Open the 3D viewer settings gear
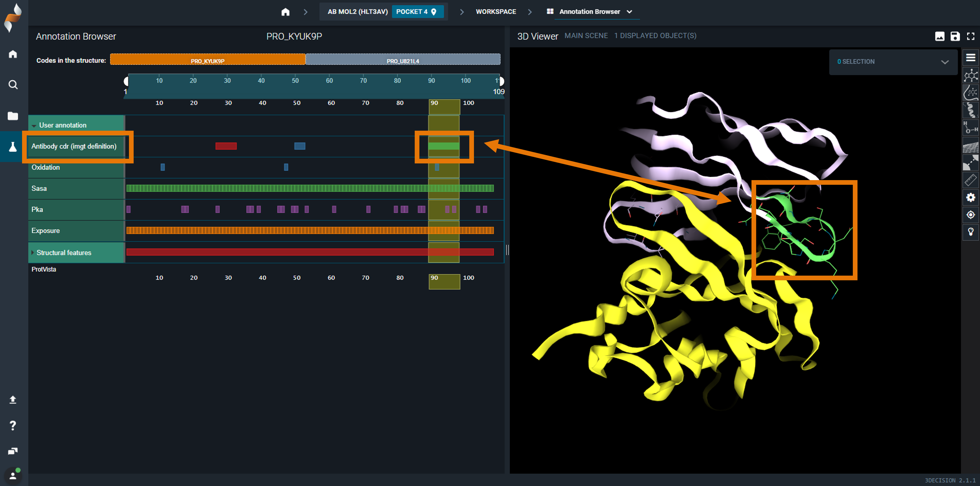The image size is (980, 486). [971, 197]
